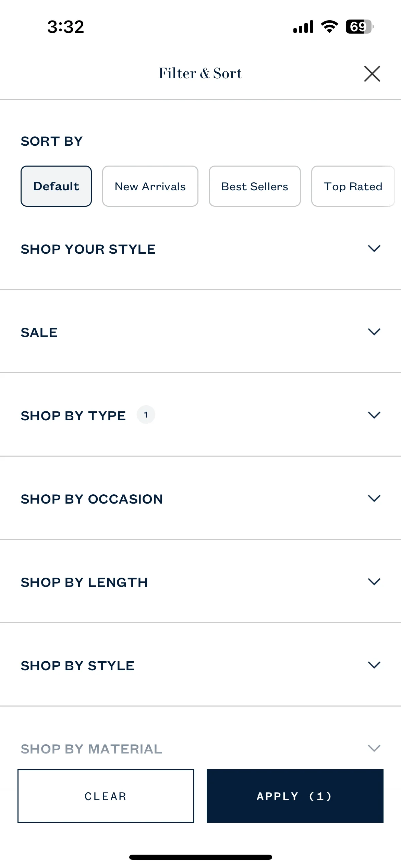Expand the Shop Your Style chevron

click(374, 249)
